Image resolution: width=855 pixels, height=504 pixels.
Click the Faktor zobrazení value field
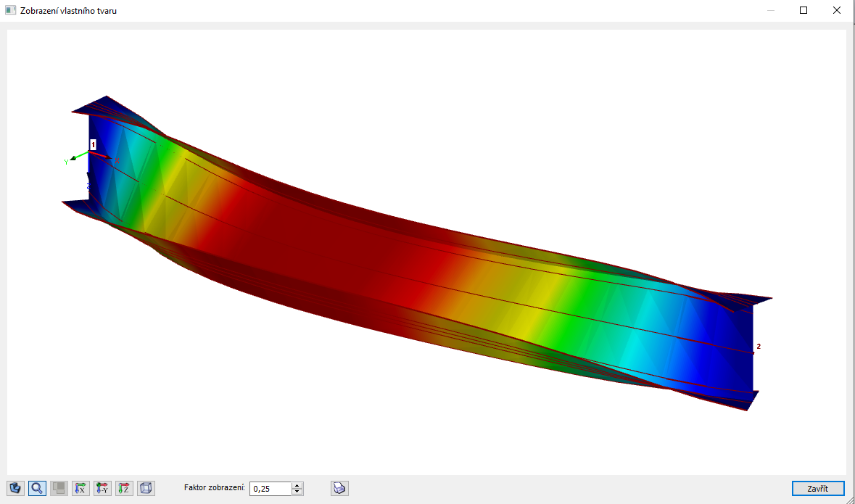pos(270,489)
